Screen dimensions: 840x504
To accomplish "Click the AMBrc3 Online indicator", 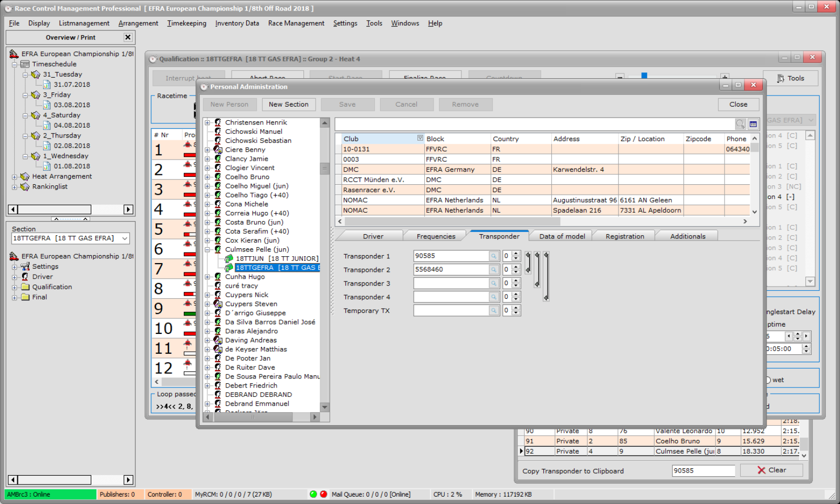I will [x=50, y=494].
